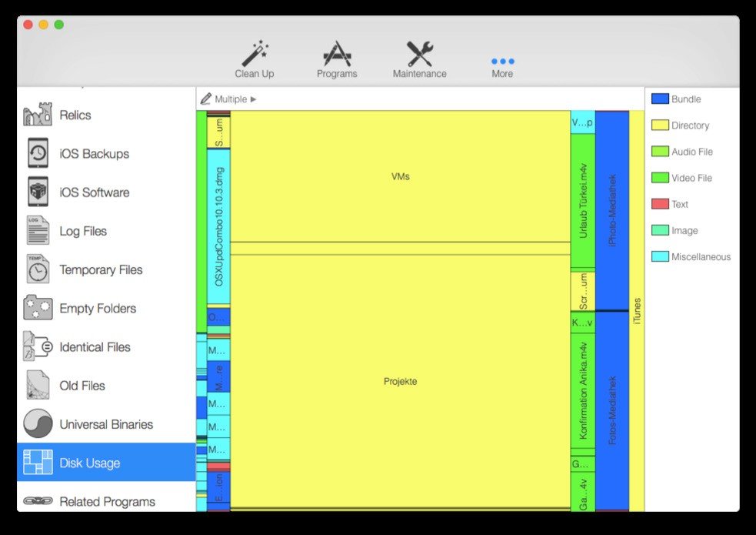This screenshot has width=756, height=535.
Task: Select the Identical Files icon
Action: coord(38,346)
